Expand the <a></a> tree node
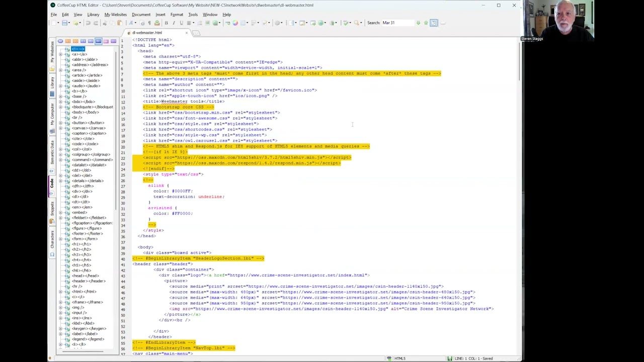This screenshot has width=644, height=362. pyautogui.click(x=61, y=54)
